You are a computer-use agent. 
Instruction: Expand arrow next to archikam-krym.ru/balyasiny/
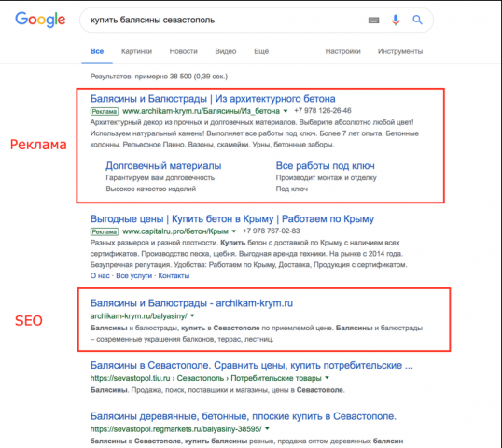tap(192, 315)
